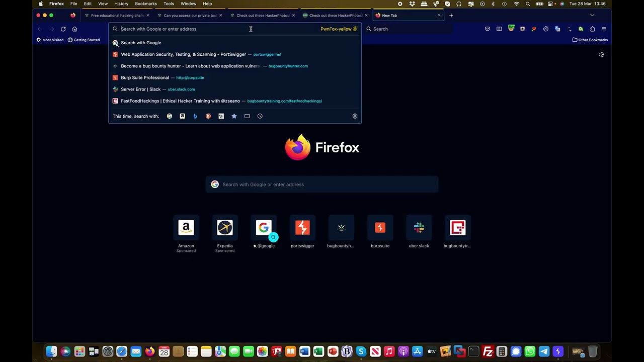Search this time with Amazon engine
Viewport: 644px width, 362px height.
click(182, 116)
